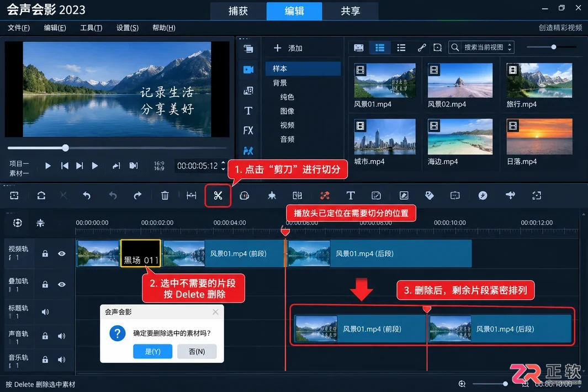Click the record/capture option icon beside scissors
The image size is (588, 392).
[244, 195]
